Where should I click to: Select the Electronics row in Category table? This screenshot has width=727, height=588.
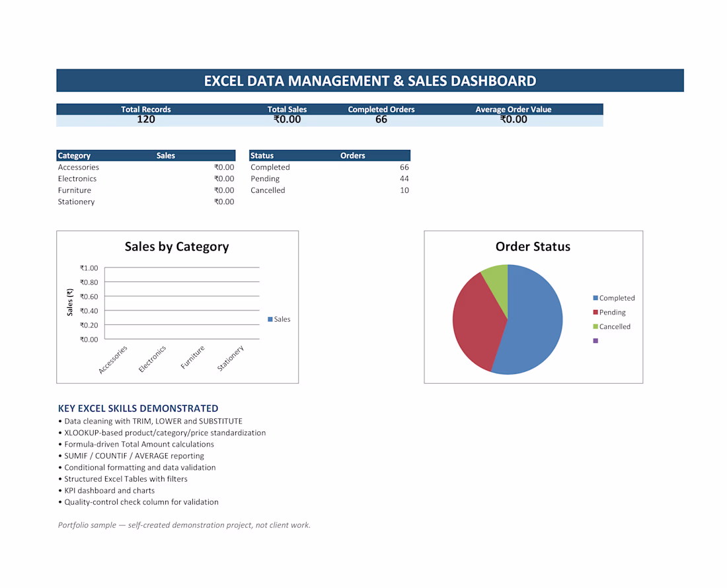pos(146,179)
